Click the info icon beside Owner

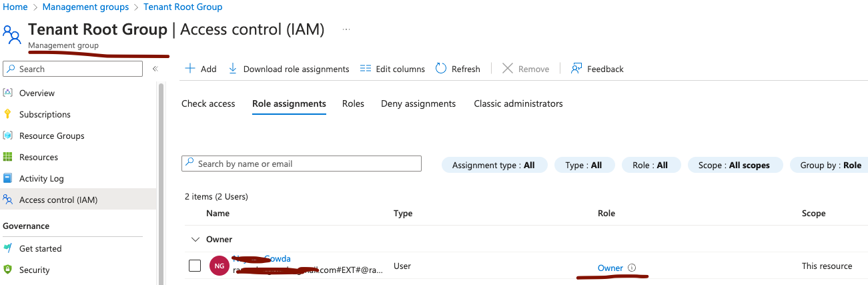(632, 268)
